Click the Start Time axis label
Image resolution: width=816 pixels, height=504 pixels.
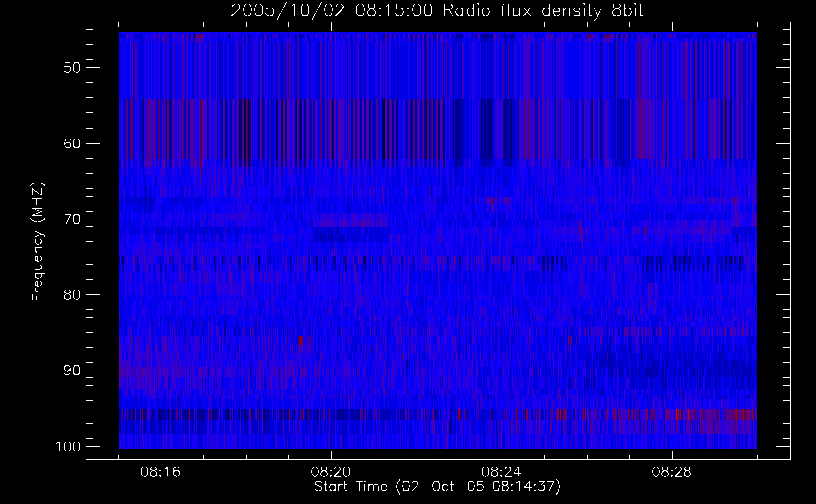click(x=437, y=487)
